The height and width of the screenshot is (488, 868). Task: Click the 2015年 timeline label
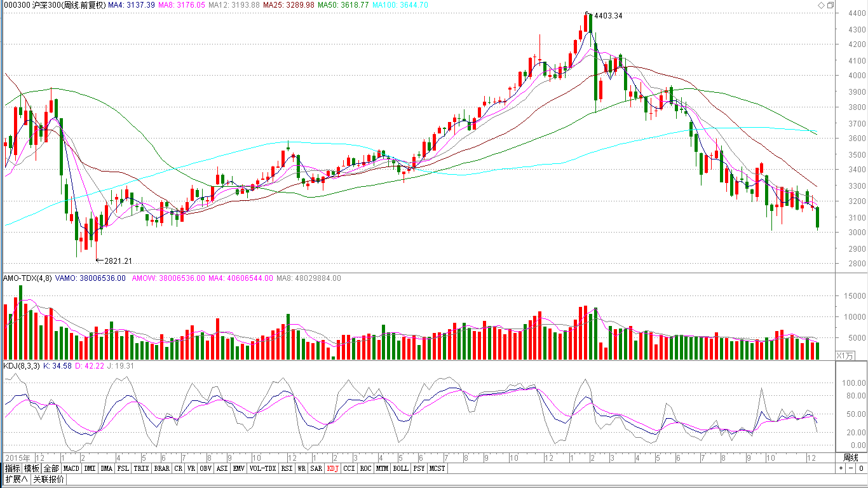point(18,457)
